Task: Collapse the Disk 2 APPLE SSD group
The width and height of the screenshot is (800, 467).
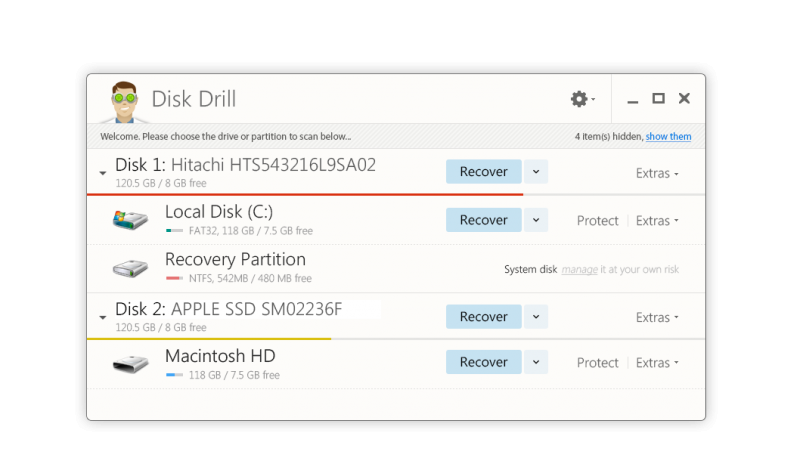Action: coord(103,317)
